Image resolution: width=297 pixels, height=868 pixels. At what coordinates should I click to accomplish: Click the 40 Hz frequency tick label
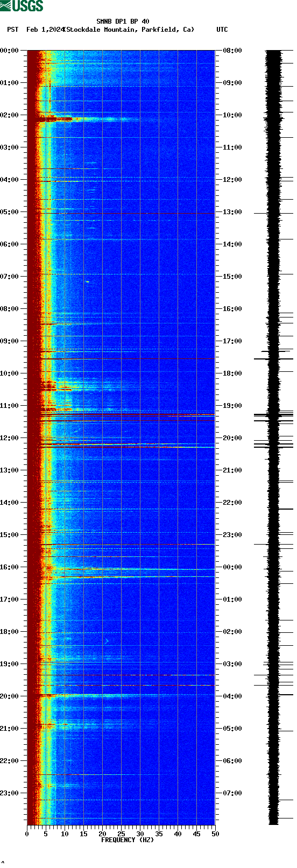[178, 834]
